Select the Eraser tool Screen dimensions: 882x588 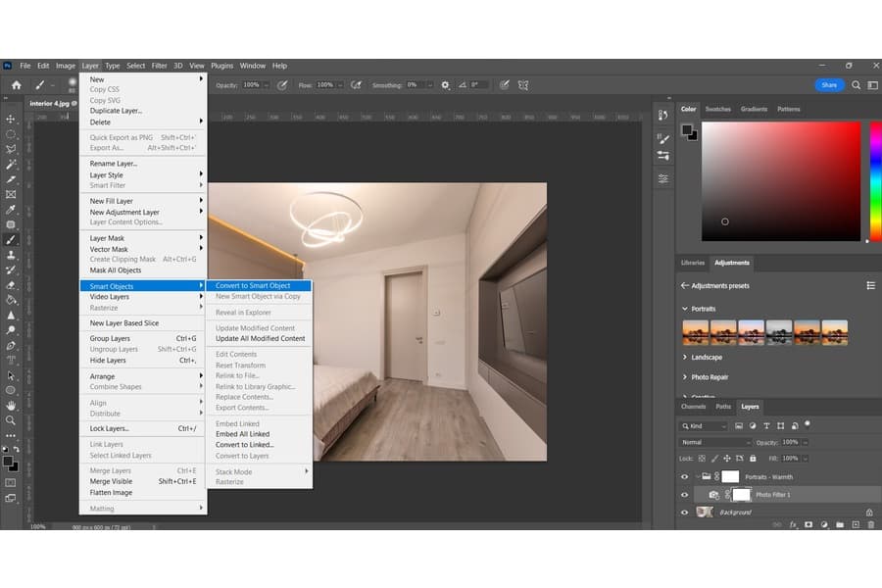[11, 285]
